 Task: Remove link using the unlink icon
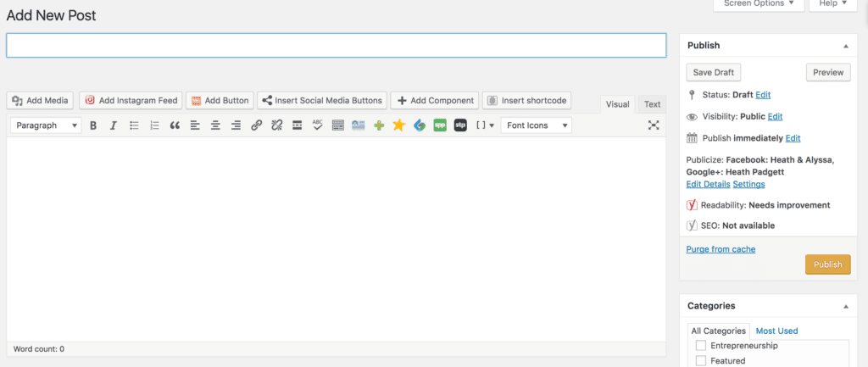[277, 125]
